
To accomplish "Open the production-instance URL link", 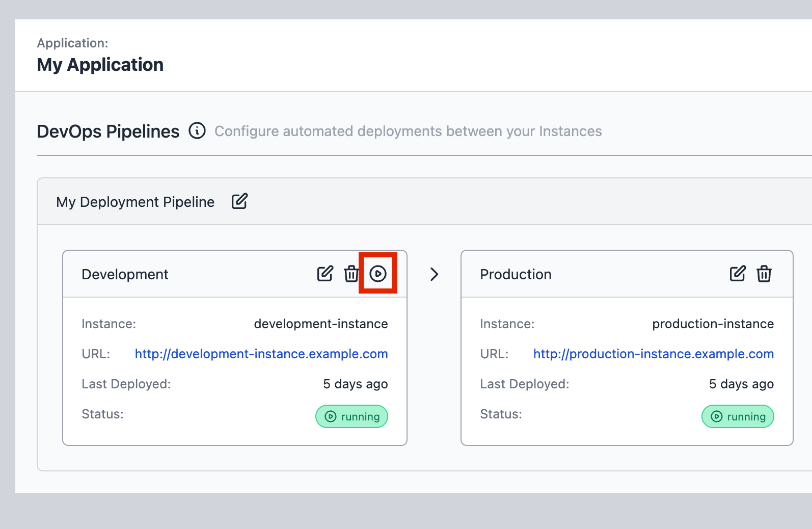I will pos(653,354).
